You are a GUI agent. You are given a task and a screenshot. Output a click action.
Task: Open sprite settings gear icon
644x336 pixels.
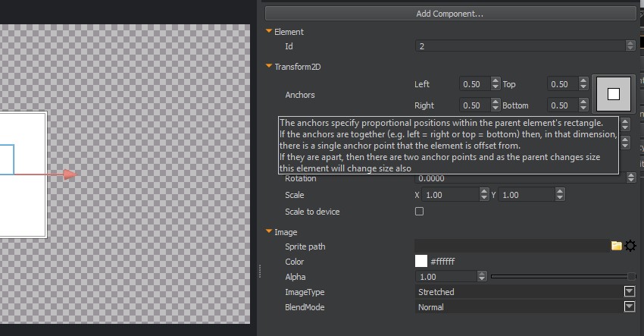[x=630, y=246]
